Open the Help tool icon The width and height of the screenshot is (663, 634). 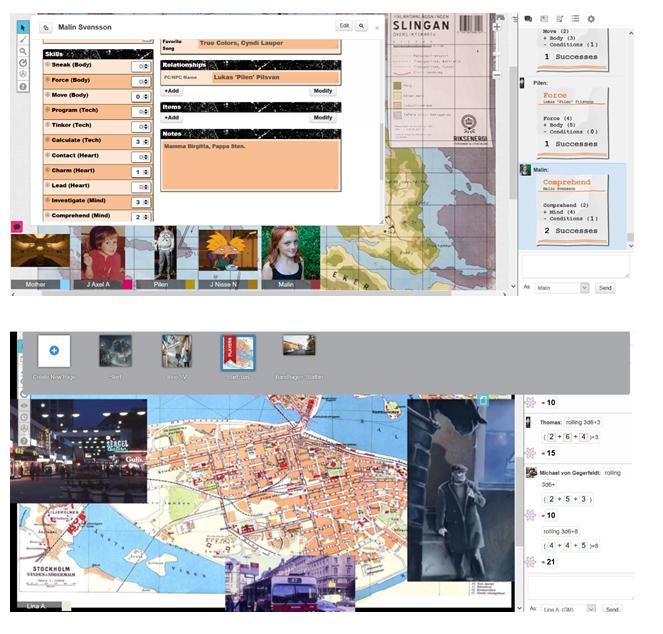pos(22,87)
